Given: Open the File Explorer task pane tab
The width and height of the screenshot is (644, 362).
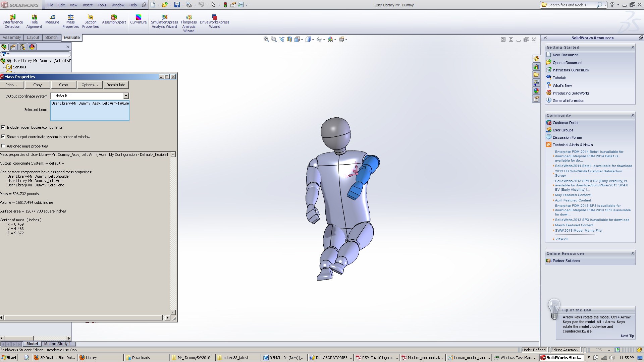Looking at the screenshot, I should point(536,75).
